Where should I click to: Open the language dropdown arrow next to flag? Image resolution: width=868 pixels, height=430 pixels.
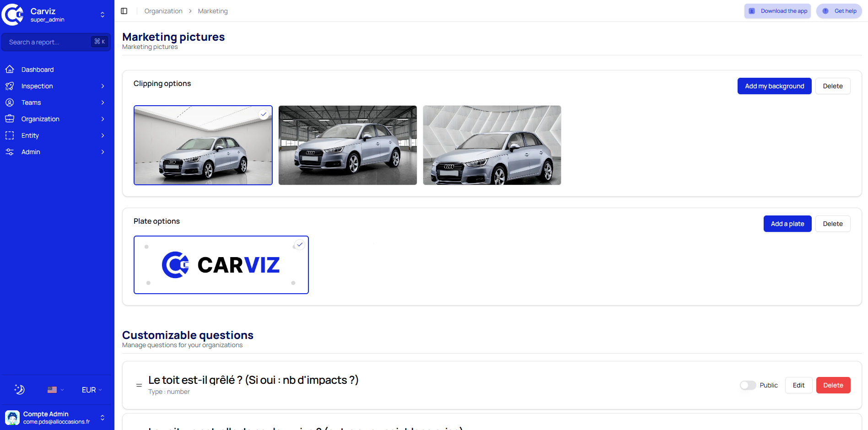tap(62, 390)
